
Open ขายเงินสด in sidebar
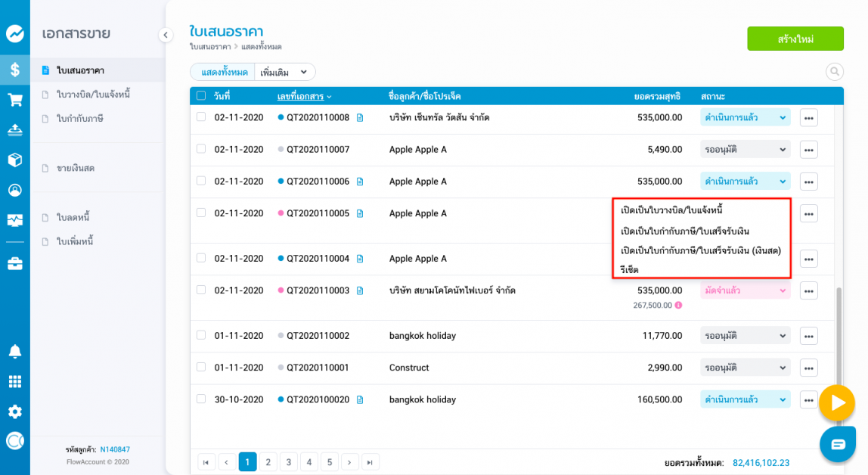pos(76,168)
